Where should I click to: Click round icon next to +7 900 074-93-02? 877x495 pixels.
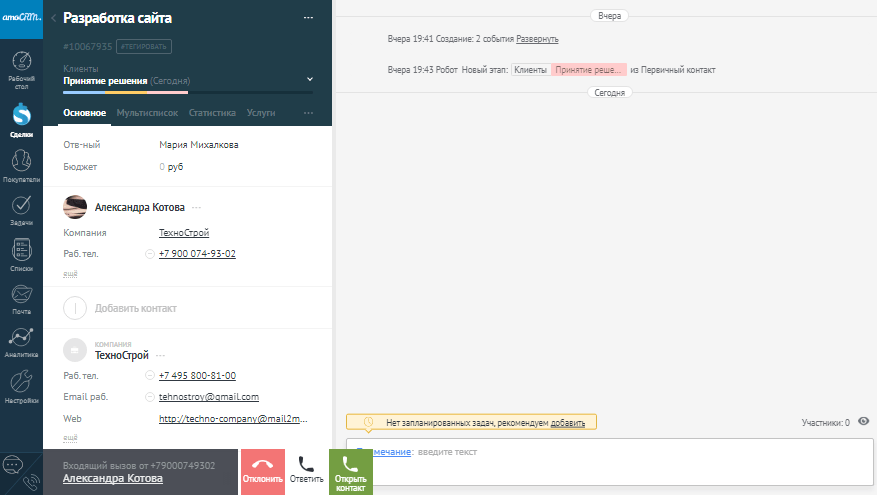[149, 254]
